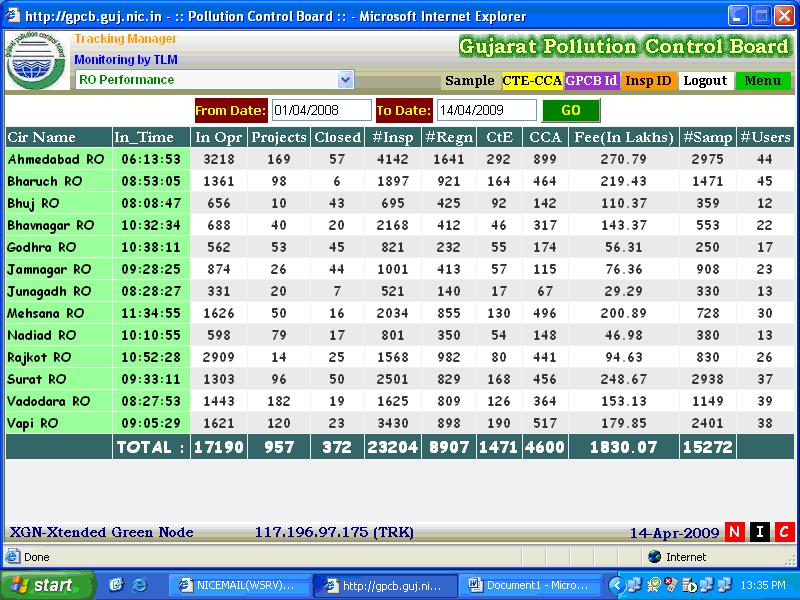The height and width of the screenshot is (600, 800).
Task: Click the Tracking Manager heading text
Action: point(126,39)
